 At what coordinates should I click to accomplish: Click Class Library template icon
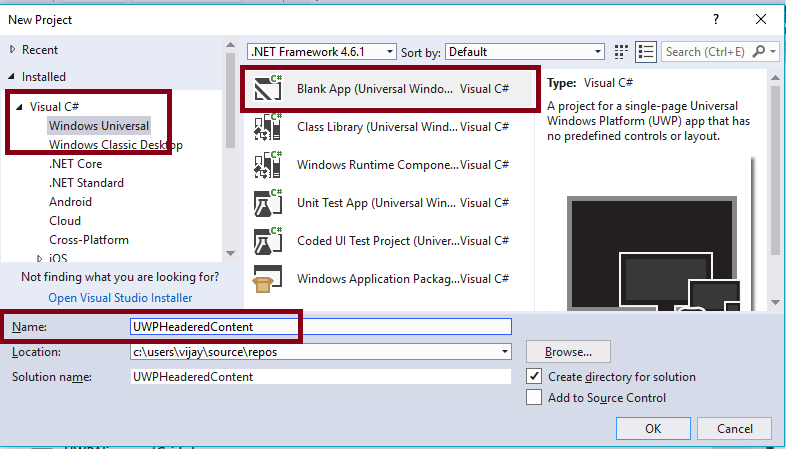pyautogui.click(x=268, y=126)
